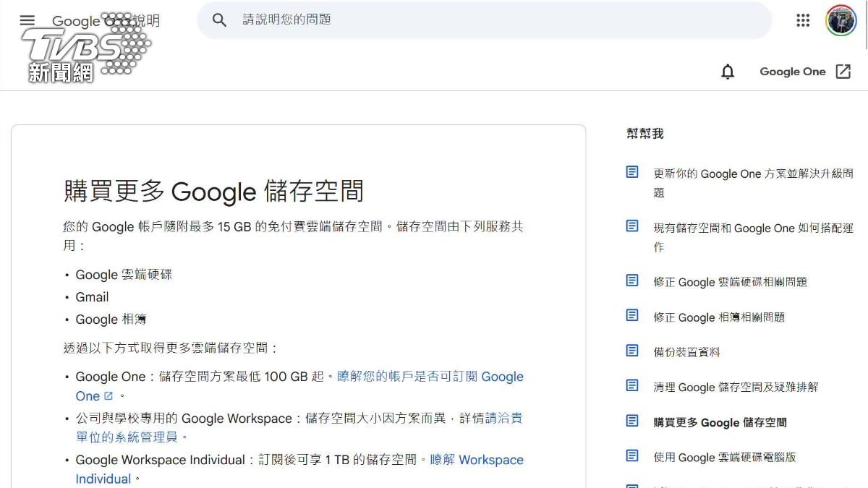Click the Google One external-link icon
Viewport: 868px width, 488px height.
click(x=843, y=72)
